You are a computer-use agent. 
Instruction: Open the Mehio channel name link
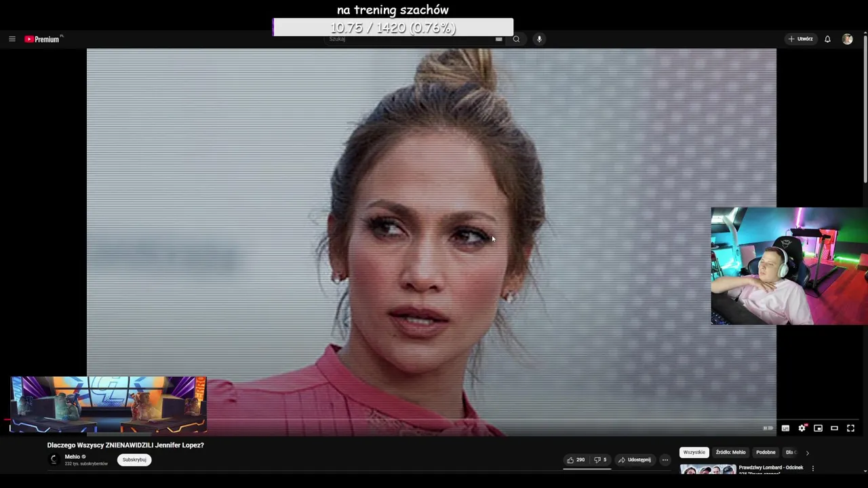(x=73, y=457)
